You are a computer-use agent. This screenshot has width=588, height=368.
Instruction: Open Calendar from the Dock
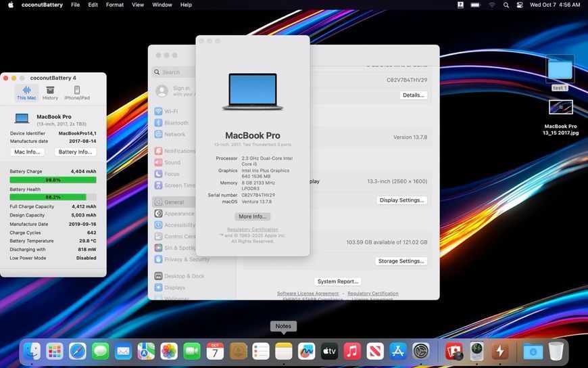215,352
